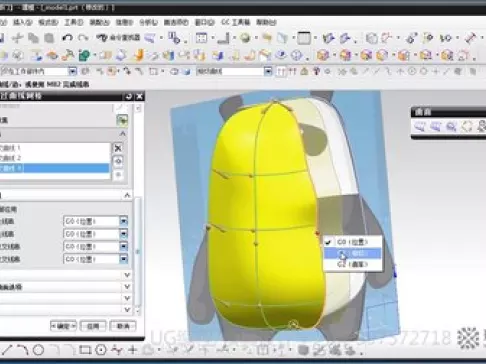This screenshot has height=364, width=486.
Task: Click the Undo arrow icon
Action: [68, 38]
